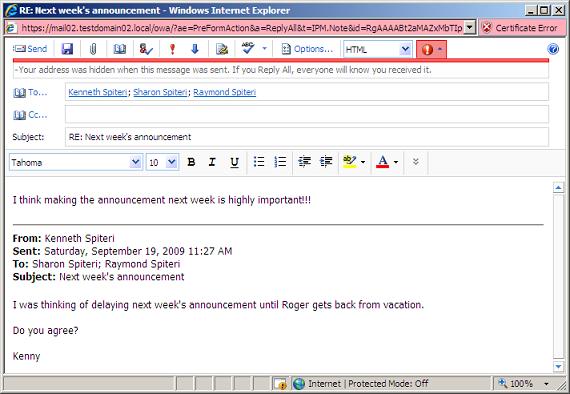Viewport: 570px width, 394px height.
Task: Click the 100% zoom level button
Action: click(517, 383)
